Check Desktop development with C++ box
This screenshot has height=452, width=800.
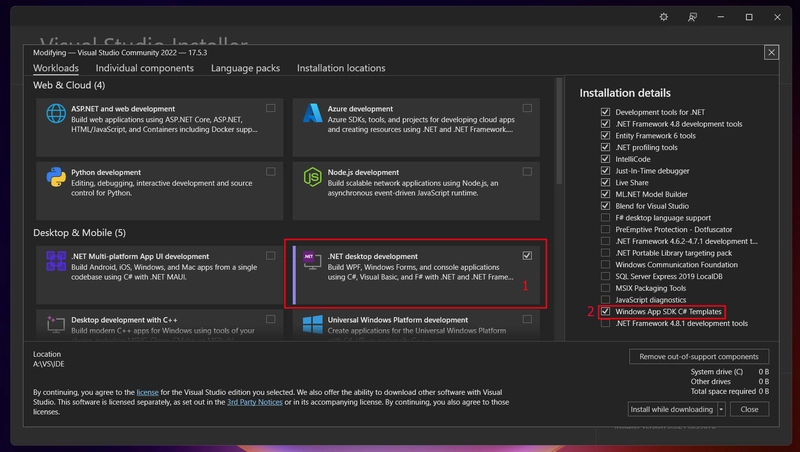pyautogui.click(x=270, y=319)
